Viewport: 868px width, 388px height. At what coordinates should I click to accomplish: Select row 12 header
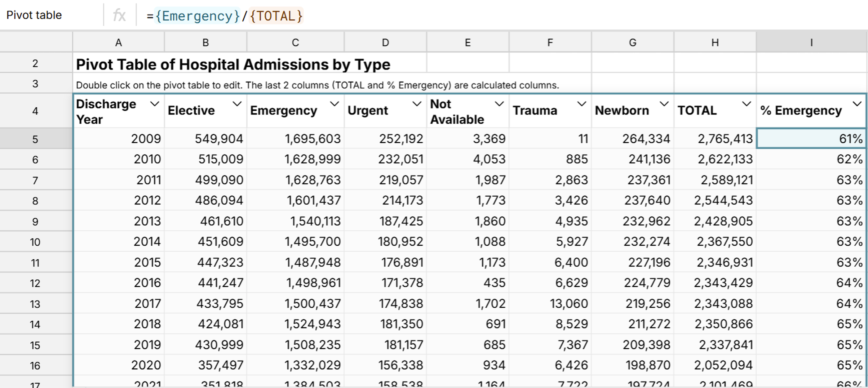pos(36,283)
